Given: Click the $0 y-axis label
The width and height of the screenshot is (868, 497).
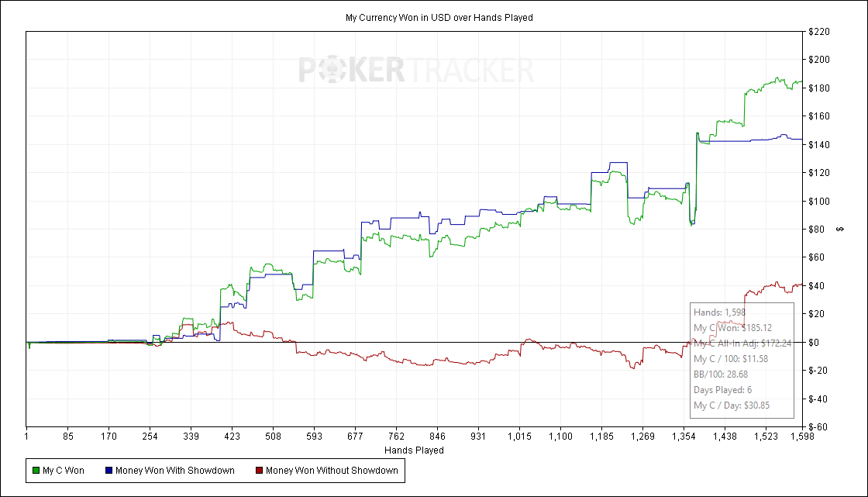Looking at the screenshot, I should [x=814, y=343].
